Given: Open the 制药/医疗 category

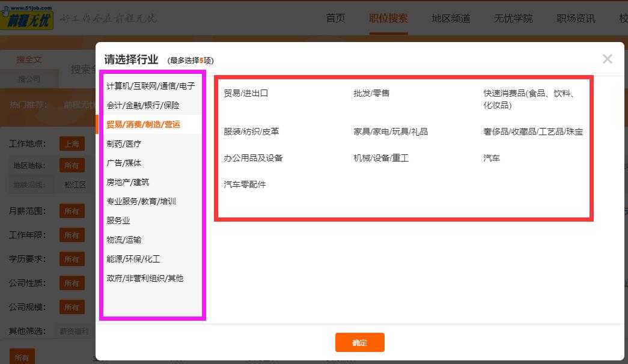Looking at the screenshot, I should tap(124, 144).
